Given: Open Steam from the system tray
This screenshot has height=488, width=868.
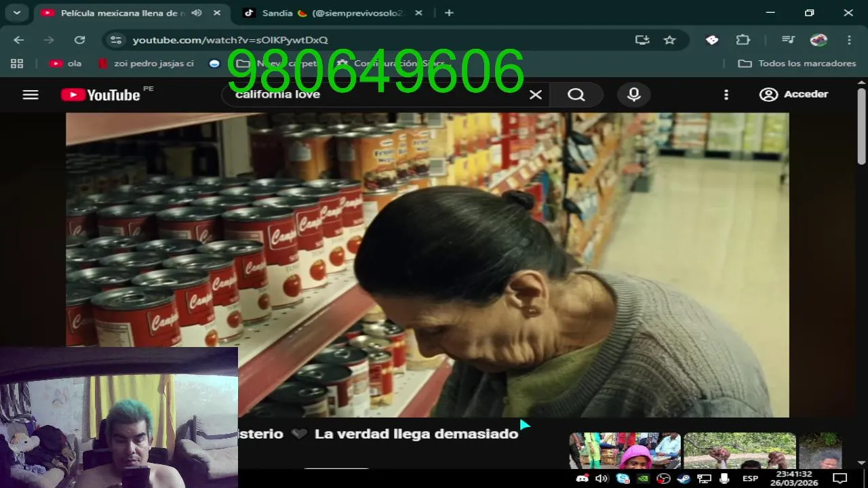Looking at the screenshot, I should (x=684, y=479).
